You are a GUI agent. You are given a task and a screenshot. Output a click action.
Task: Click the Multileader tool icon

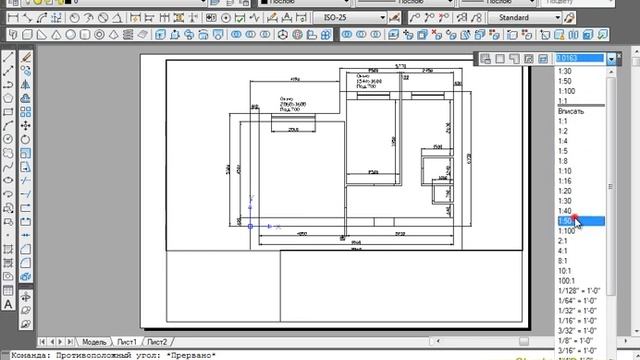coord(415,18)
